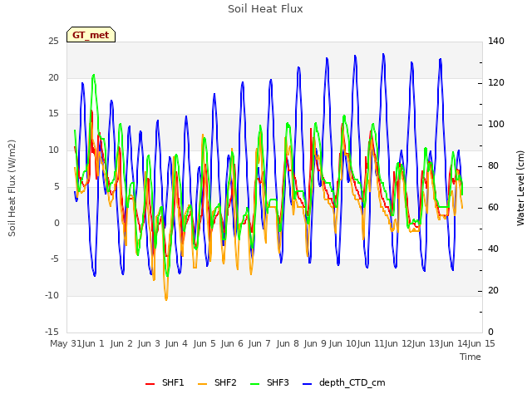
Task: Click the Jun 4 tick label
Action: coord(176,343)
